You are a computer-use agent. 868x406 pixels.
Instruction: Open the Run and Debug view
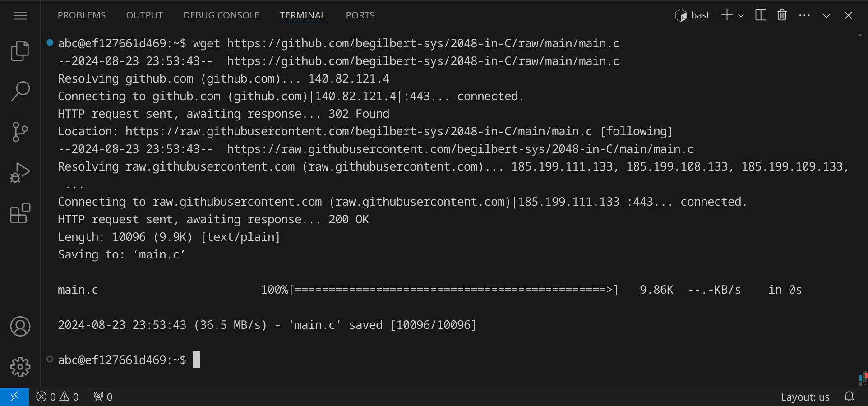tap(20, 172)
